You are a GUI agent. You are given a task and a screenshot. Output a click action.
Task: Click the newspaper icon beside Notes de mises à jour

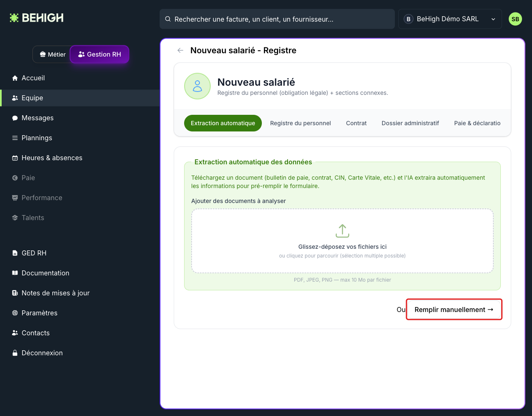[x=15, y=293]
